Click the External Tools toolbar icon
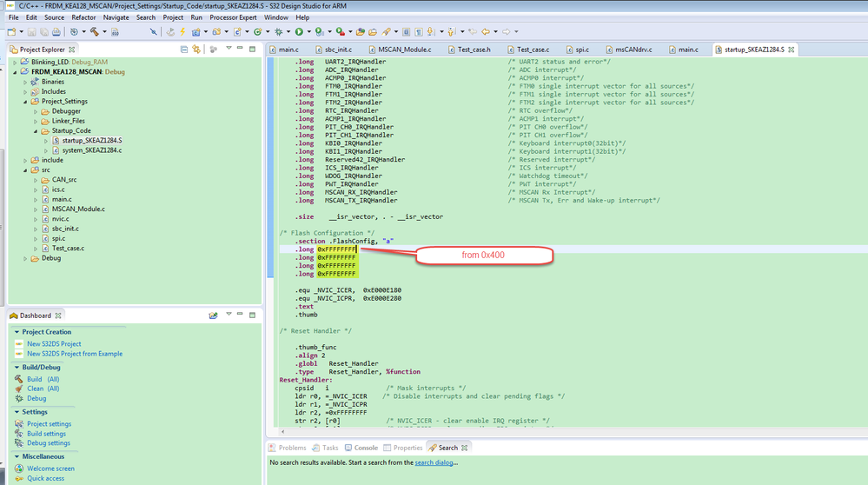This screenshot has width=868, height=485. coord(341,32)
